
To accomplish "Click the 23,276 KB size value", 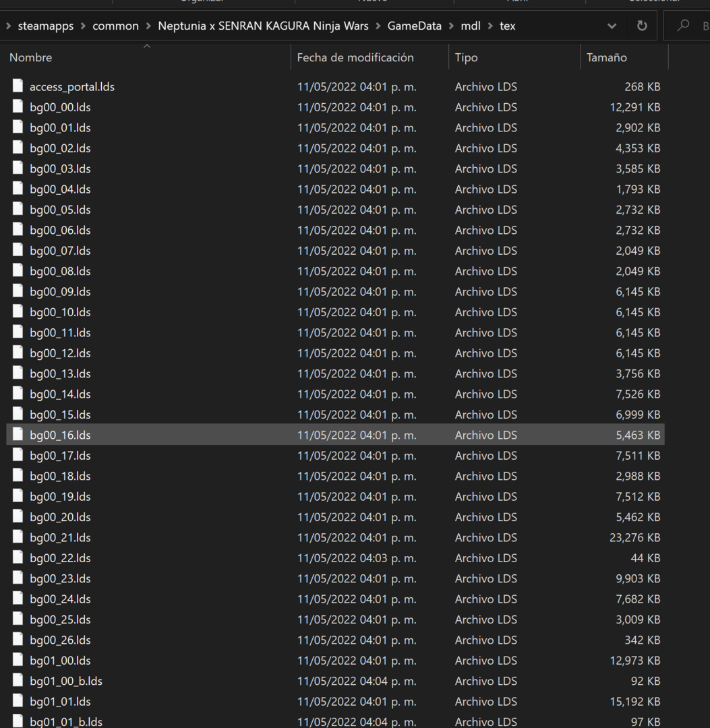I will click(634, 538).
